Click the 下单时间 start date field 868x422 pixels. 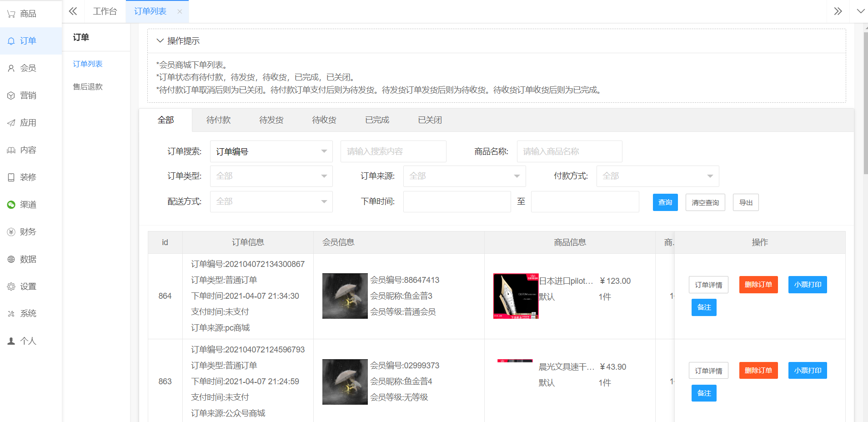[457, 201]
